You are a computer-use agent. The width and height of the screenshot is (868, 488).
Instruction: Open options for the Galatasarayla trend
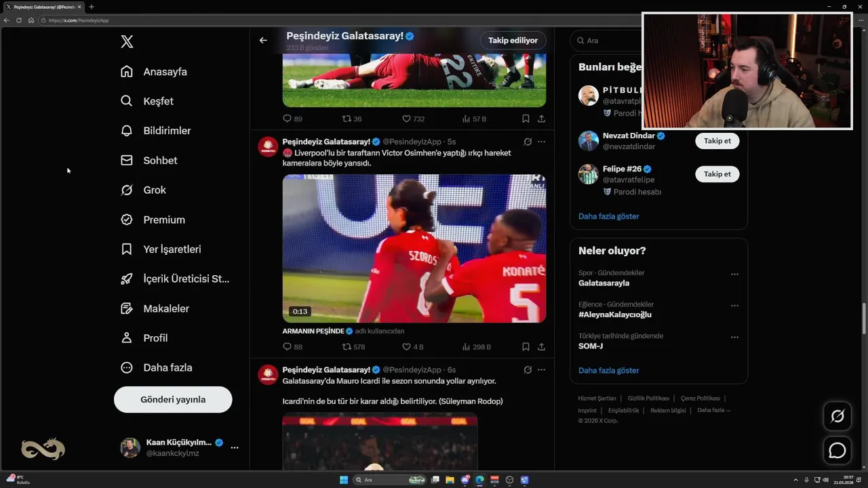[734, 274]
